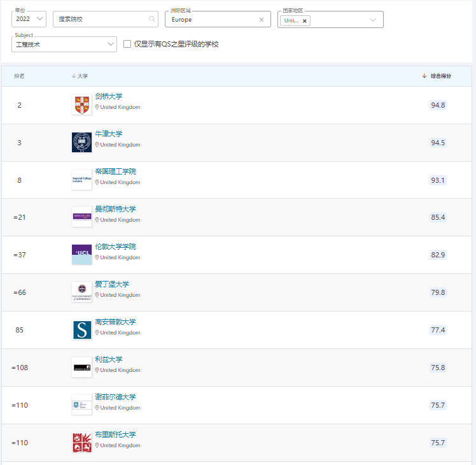Click the UCL logo
Screen dimensions: 476x465
pos(81,255)
